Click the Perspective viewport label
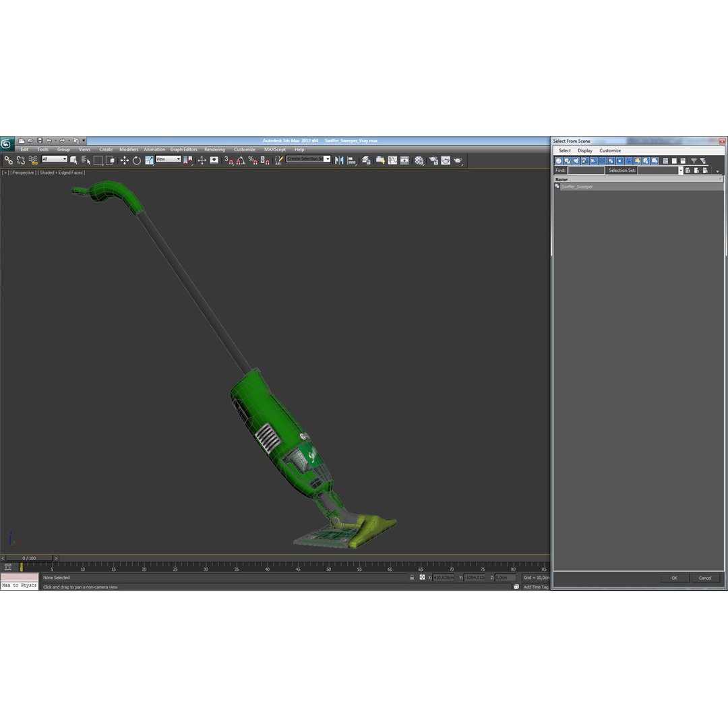 23,173
